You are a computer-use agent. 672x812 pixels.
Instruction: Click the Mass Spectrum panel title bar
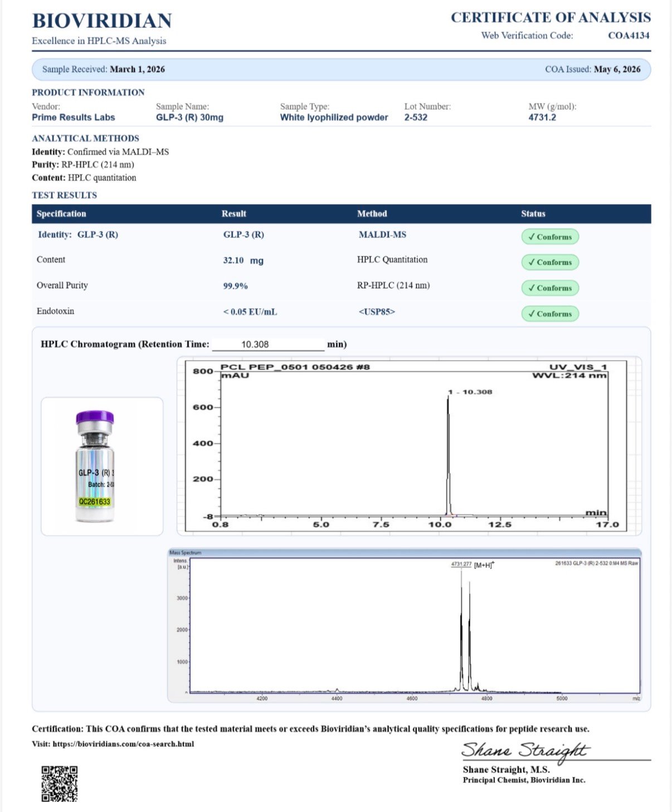pos(405,553)
